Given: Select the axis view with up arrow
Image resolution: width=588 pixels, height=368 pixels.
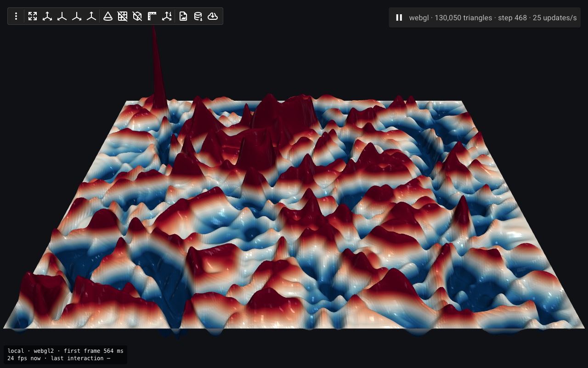Looking at the screenshot, I should 91,16.
